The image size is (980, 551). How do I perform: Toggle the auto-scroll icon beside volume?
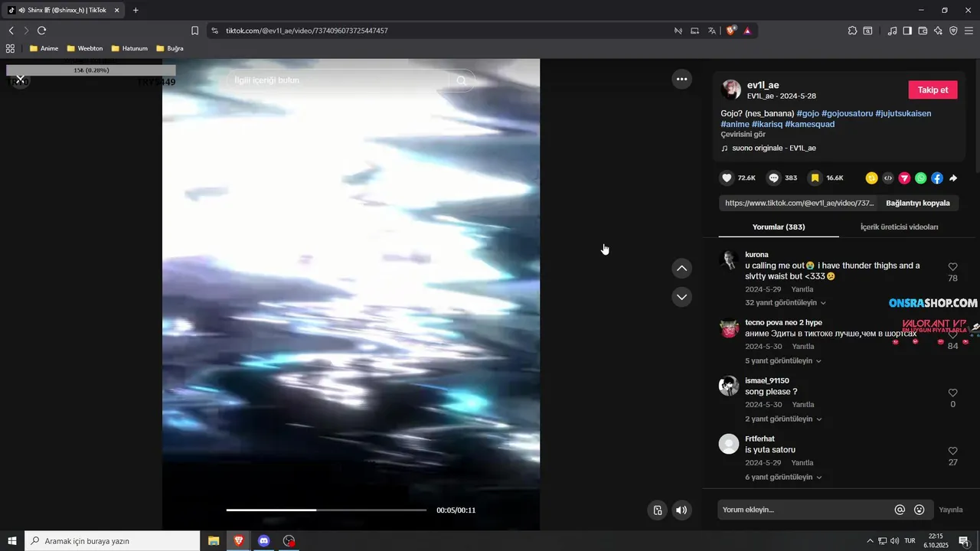point(657,510)
